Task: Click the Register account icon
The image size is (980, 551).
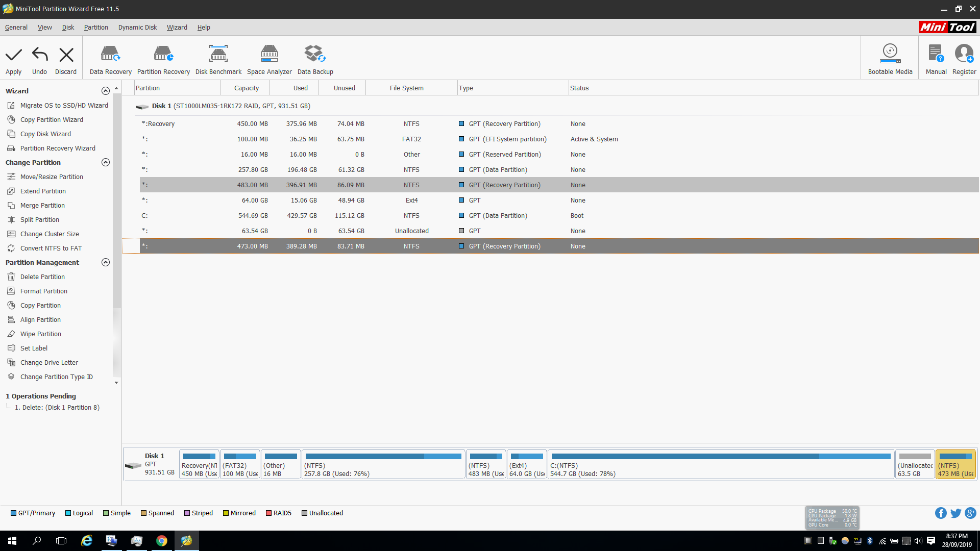Action: [x=964, y=60]
